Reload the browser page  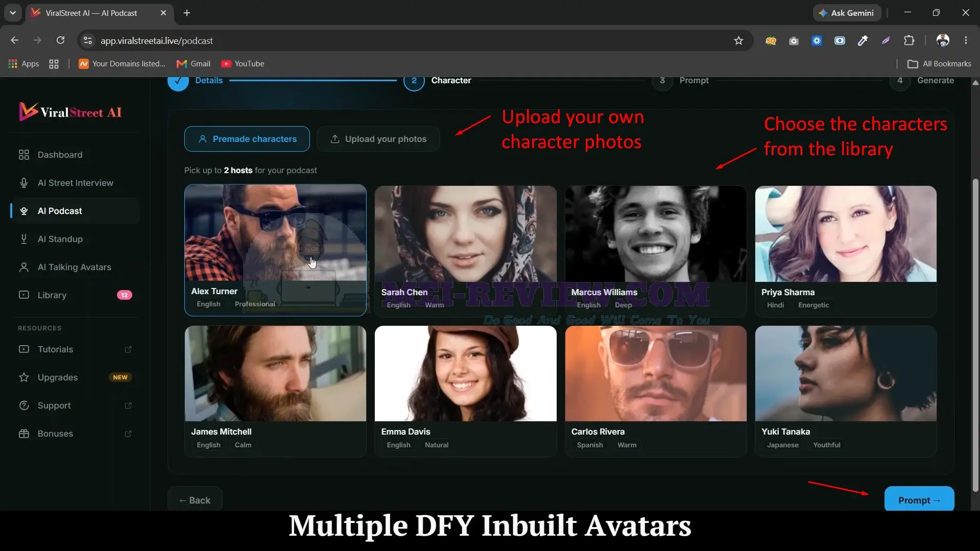pyautogui.click(x=60, y=40)
